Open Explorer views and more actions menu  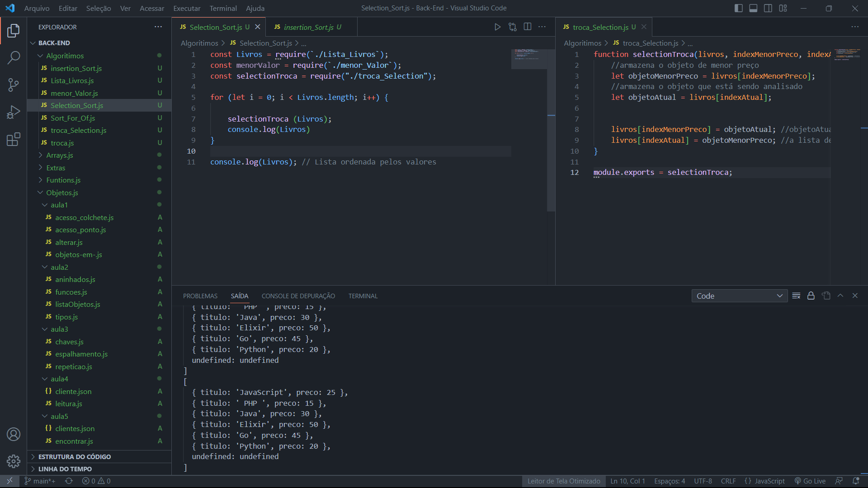[158, 27]
